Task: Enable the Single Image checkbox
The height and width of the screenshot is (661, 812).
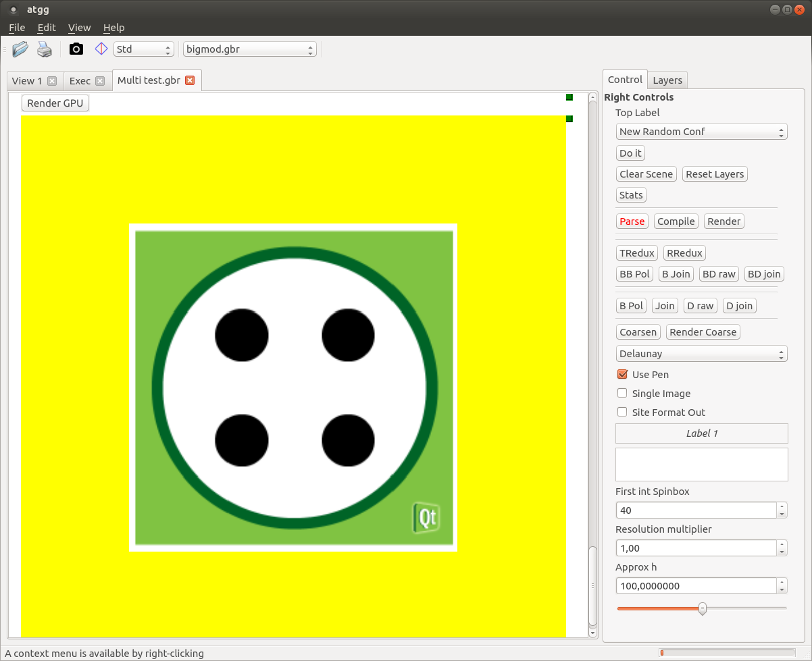Action: tap(622, 394)
